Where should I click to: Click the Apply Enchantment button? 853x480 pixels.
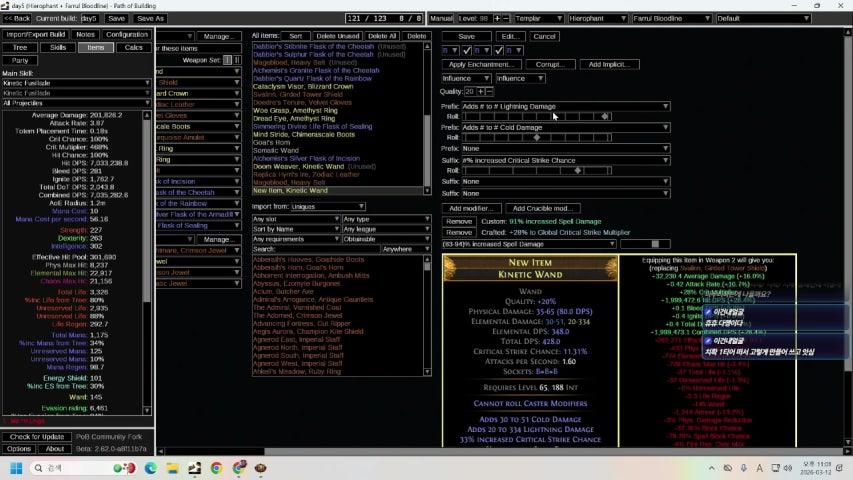480,64
